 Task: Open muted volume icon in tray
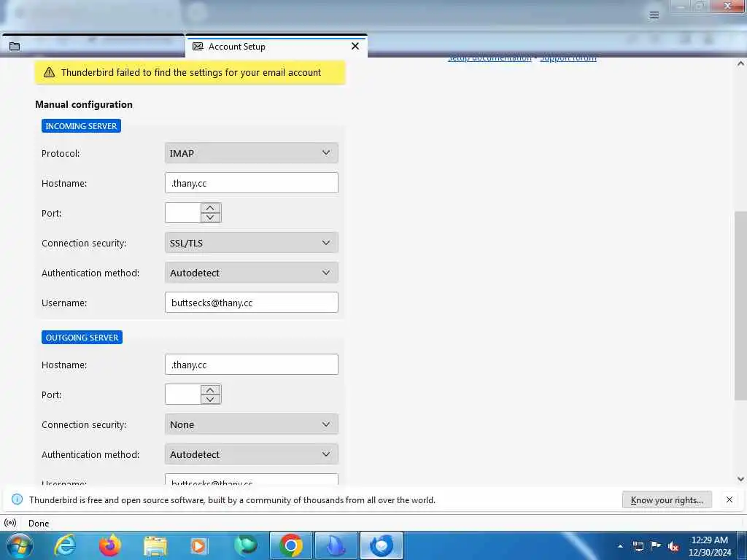click(x=673, y=546)
